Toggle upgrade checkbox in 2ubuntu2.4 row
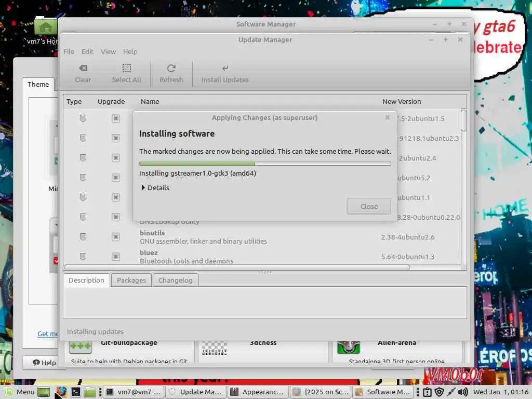The image size is (532, 399). [116, 158]
